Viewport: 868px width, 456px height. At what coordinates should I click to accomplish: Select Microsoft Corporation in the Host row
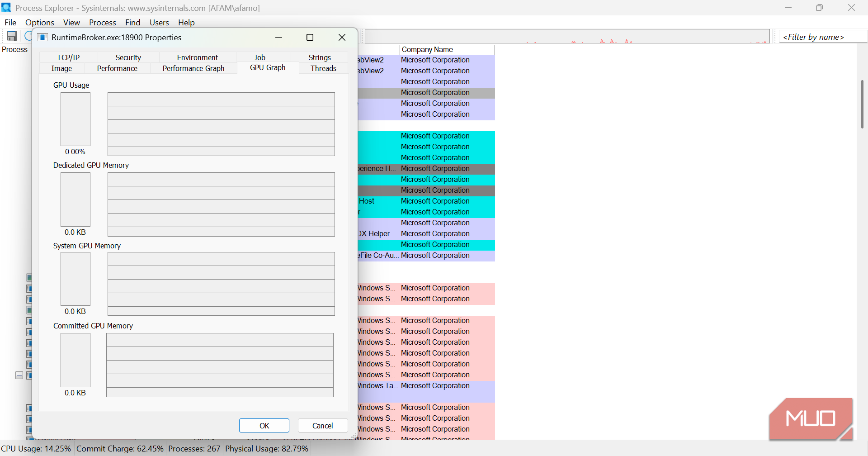pyautogui.click(x=435, y=201)
